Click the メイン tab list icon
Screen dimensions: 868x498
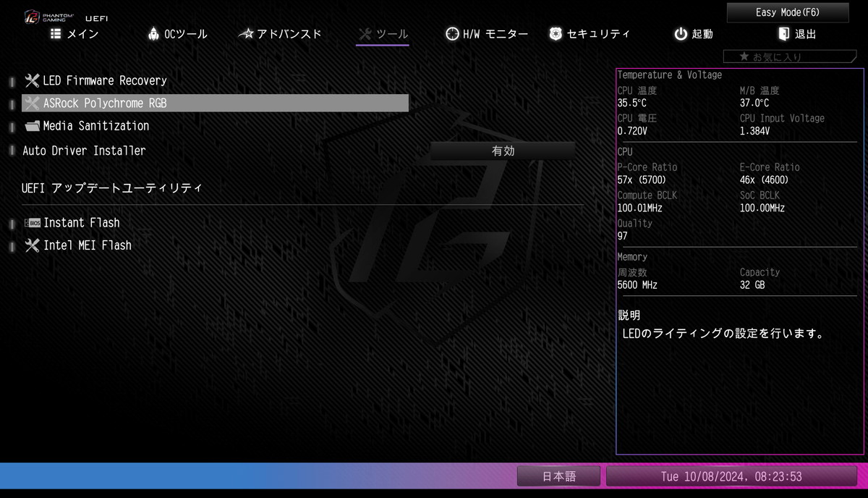coord(56,34)
